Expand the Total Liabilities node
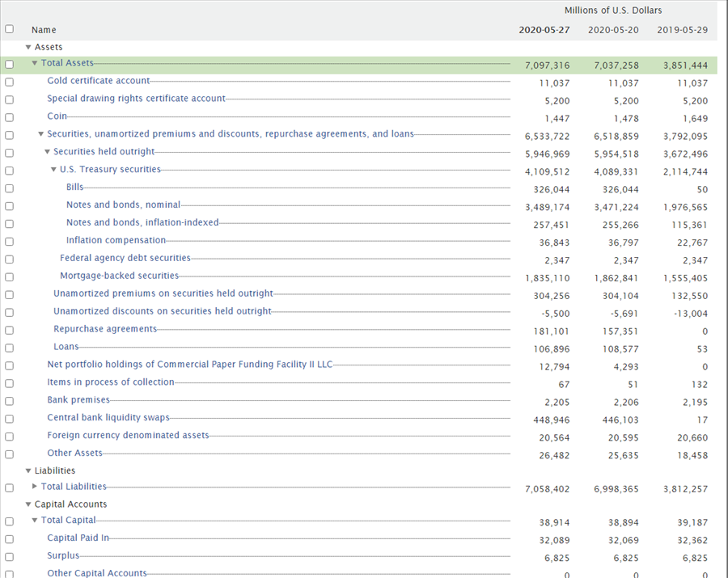The image size is (728, 578). coord(34,486)
